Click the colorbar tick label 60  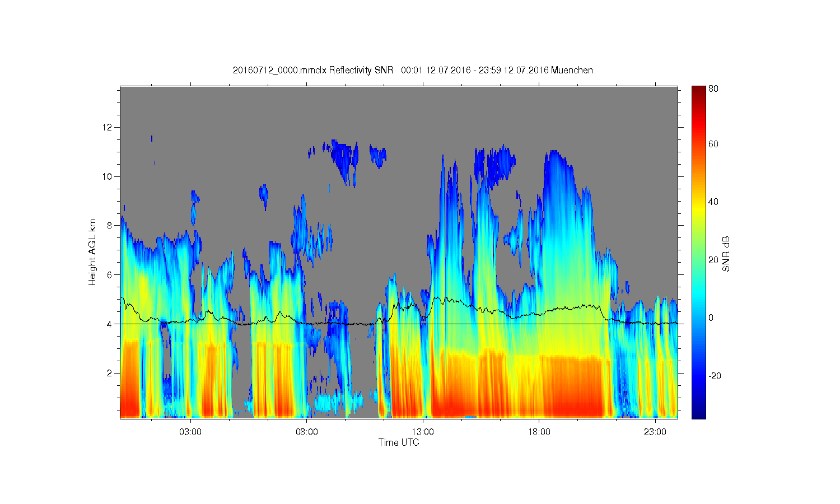713,144
